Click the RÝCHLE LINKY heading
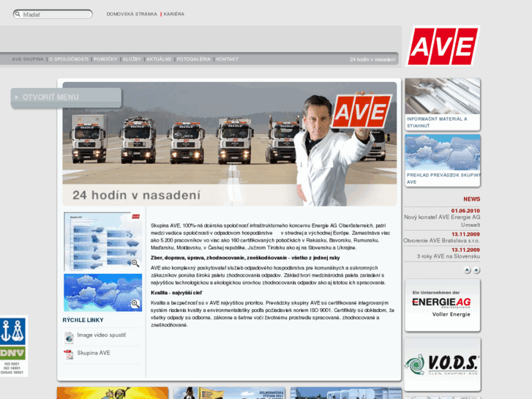This screenshot has width=532, height=399. point(83,320)
